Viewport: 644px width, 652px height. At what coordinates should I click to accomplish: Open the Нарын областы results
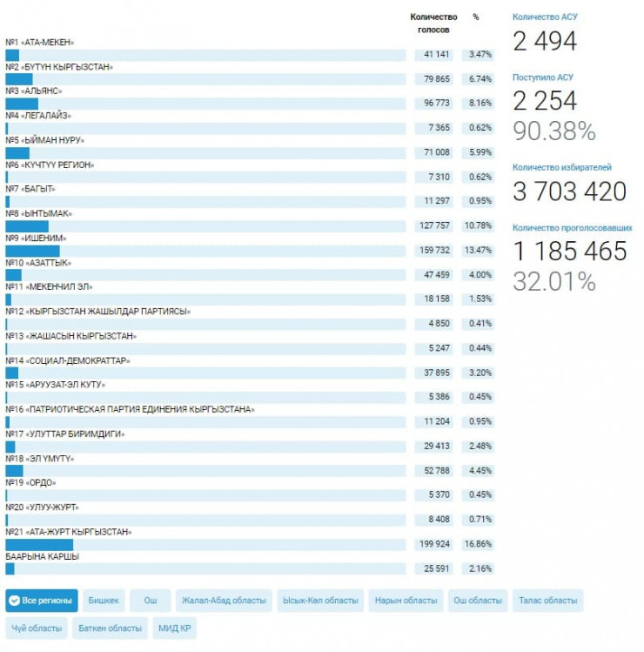406,601
